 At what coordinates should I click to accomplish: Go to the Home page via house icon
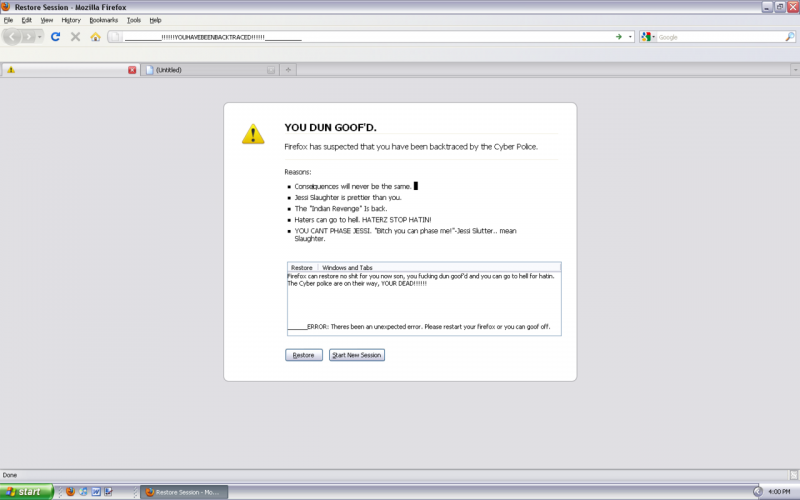pos(95,37)
